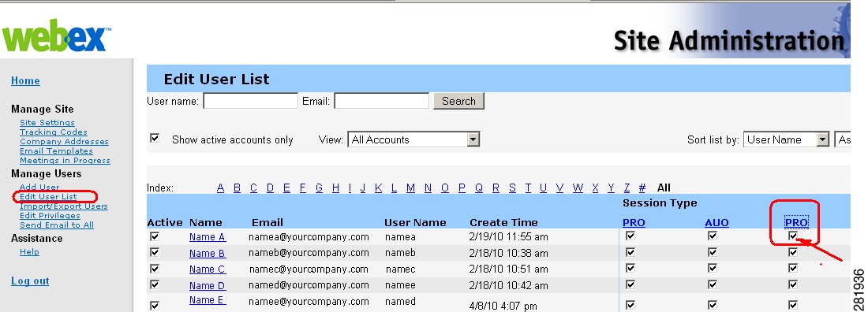Open user Name B
Viewport: 868px width, 312px height.
208,254
